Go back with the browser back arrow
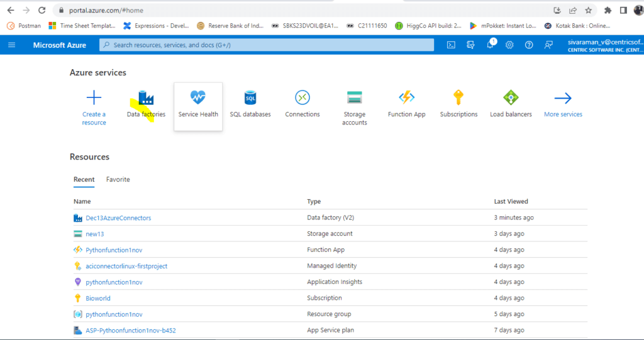The image size is (644, 340). click(11, 10)
